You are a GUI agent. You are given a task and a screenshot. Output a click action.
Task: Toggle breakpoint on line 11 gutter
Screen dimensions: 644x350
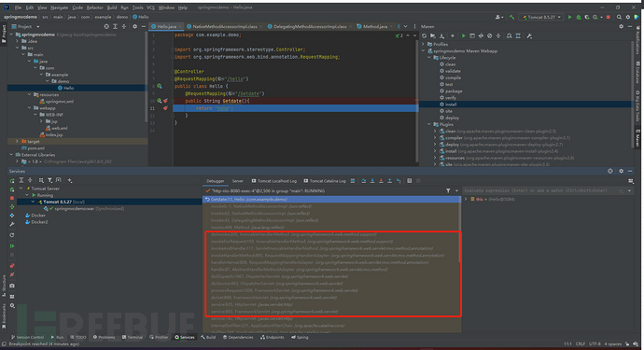tap(165, 108)
